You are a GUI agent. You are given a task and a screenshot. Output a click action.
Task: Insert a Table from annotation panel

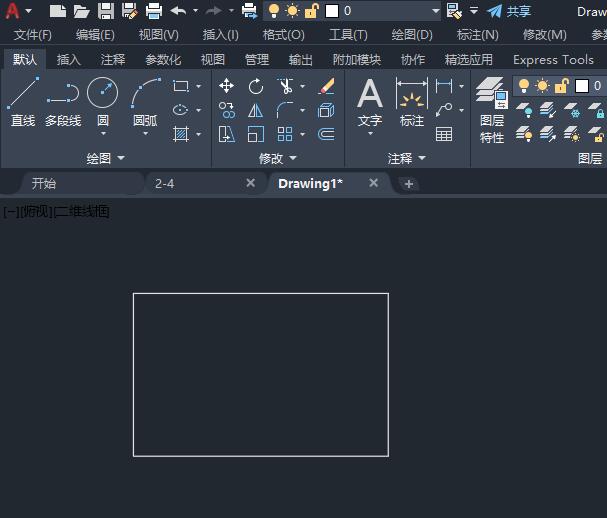point(444,134)
